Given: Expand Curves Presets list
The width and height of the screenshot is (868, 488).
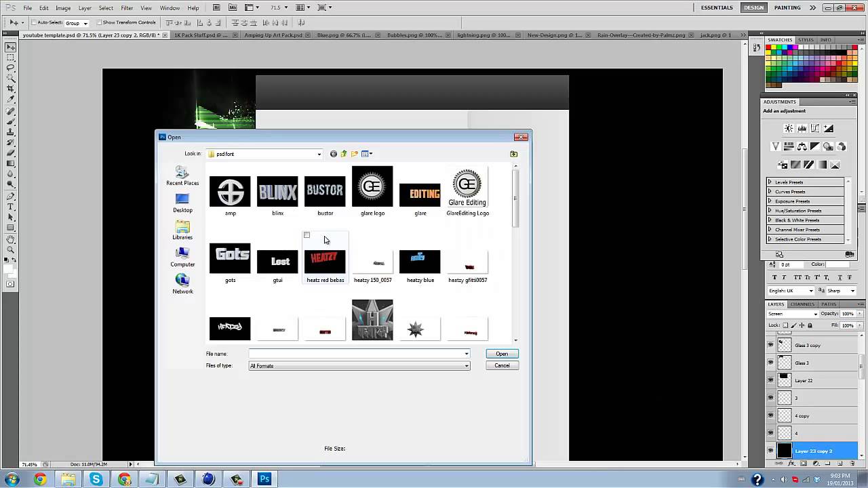Looking at the screenshot, I should click(770, 192).
